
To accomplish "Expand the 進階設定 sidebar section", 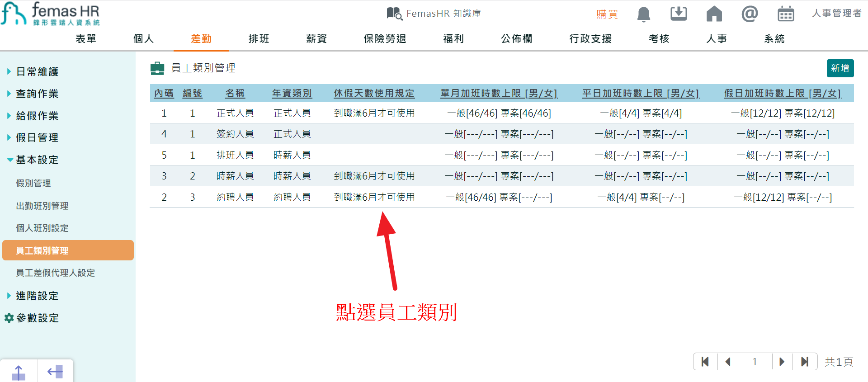I will coord(33,296).
